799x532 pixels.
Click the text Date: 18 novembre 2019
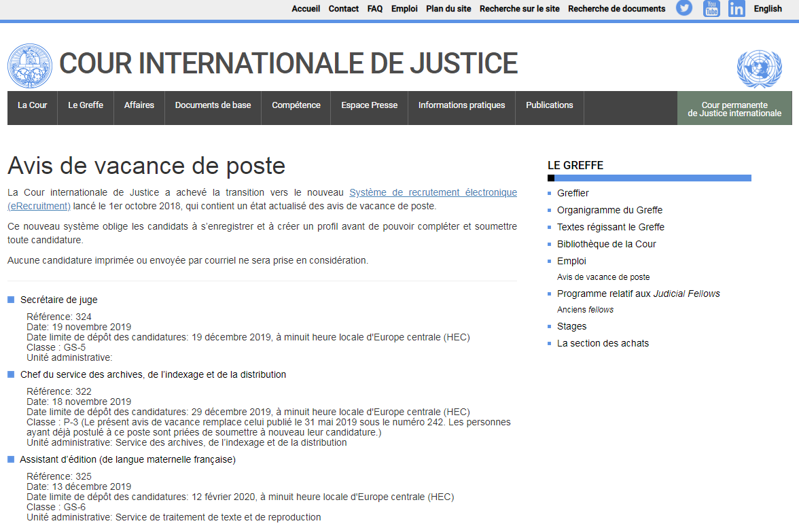click(x=79, y=402)
